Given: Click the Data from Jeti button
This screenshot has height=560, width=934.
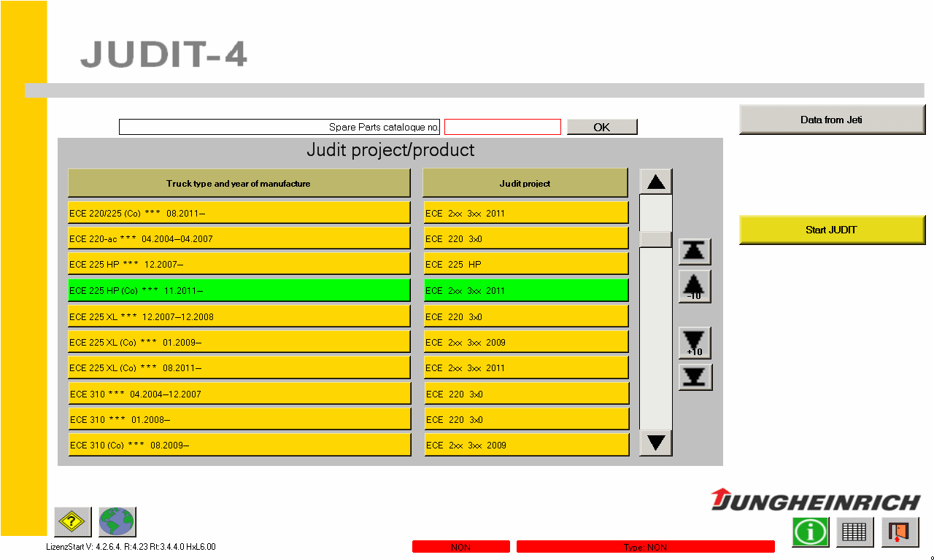Looking at the screenshot, I should click(832, 120).
